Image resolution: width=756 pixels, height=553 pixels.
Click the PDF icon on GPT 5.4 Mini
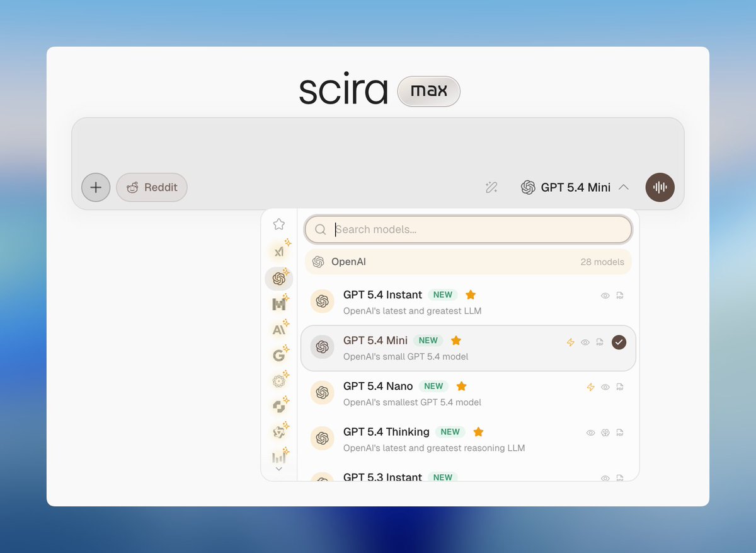click(600, 342)
